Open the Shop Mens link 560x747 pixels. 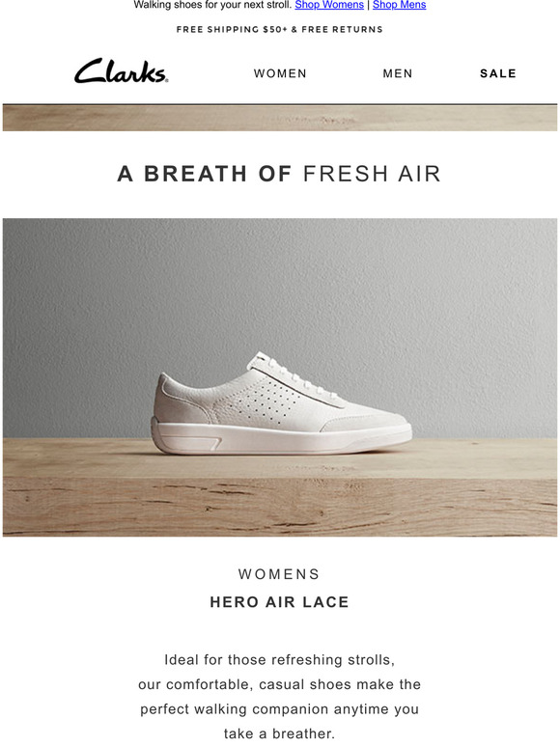[400, 5]
